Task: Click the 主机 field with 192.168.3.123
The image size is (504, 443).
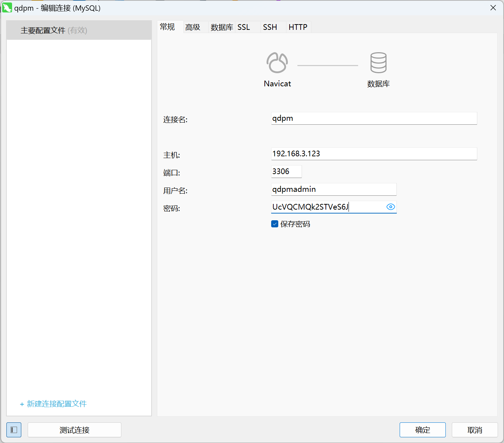Action: tap(374, 154)
